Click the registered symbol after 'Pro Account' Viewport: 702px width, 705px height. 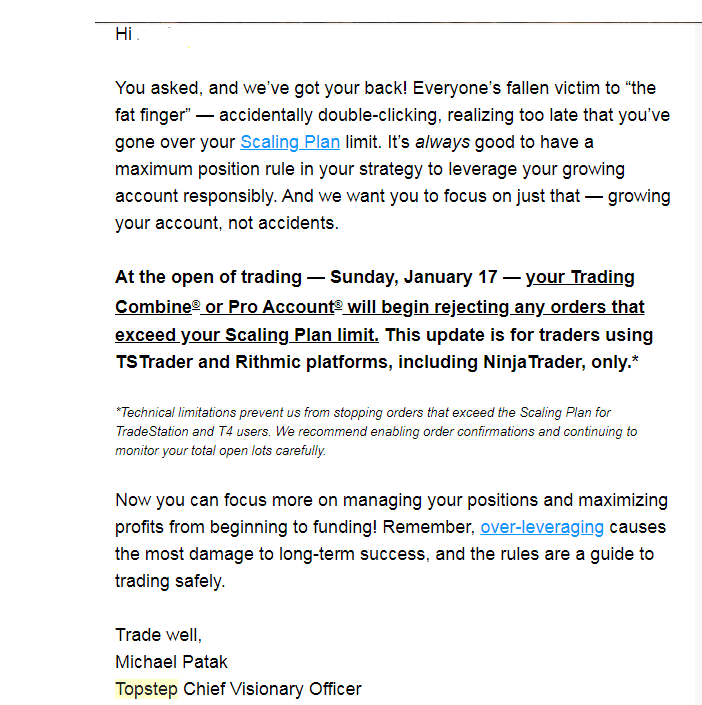tap(339, 304)
